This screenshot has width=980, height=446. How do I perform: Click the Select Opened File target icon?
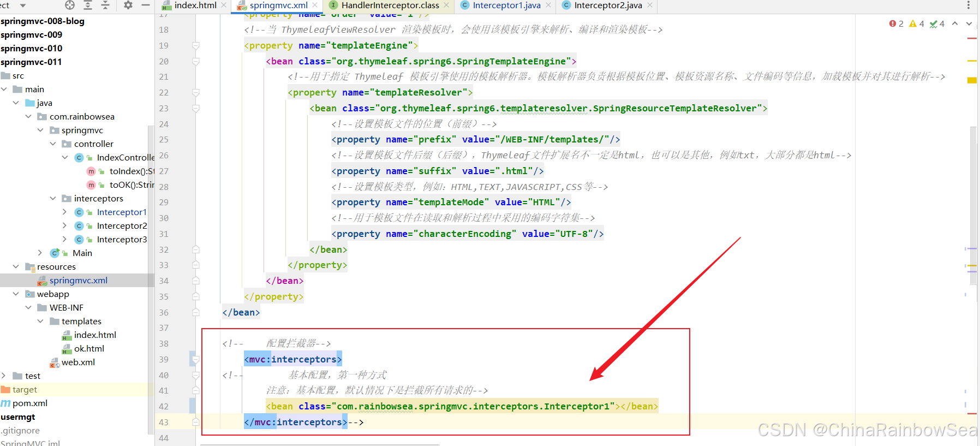click(70, 5)
